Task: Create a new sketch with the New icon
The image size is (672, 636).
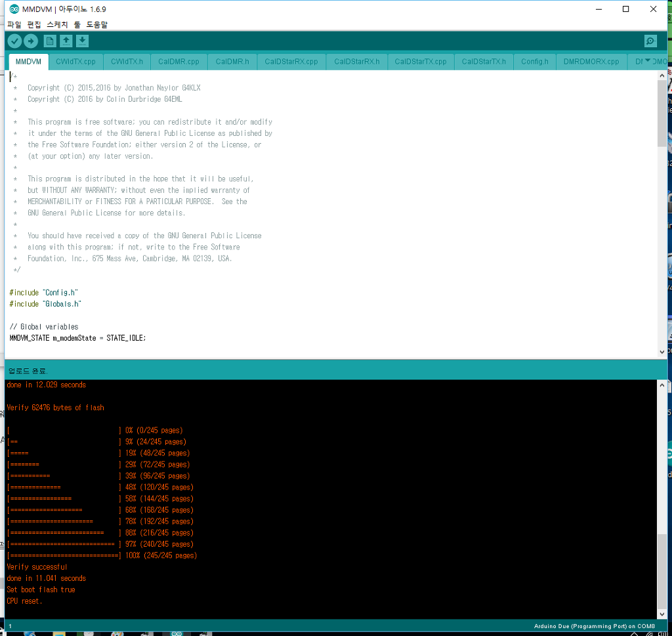Action: tap(50, 41)
